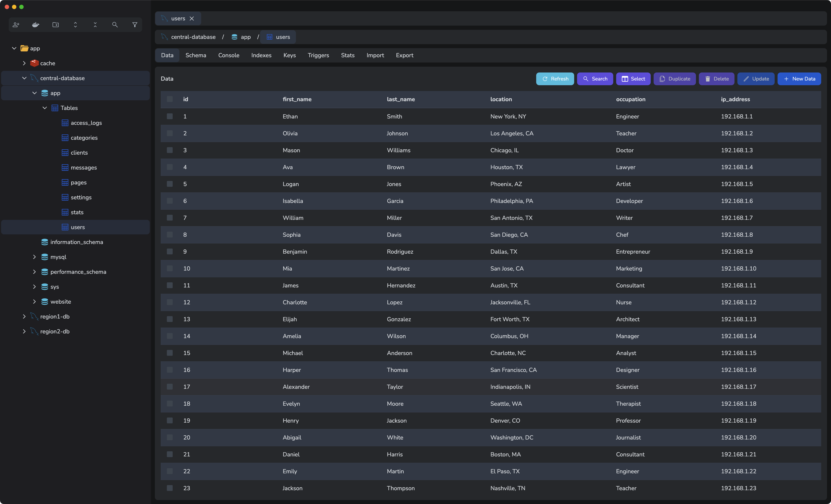Viewport: 831px width, 504px height.
Task: Collapse the top-level app folder chevron
Action: (14, 48)
